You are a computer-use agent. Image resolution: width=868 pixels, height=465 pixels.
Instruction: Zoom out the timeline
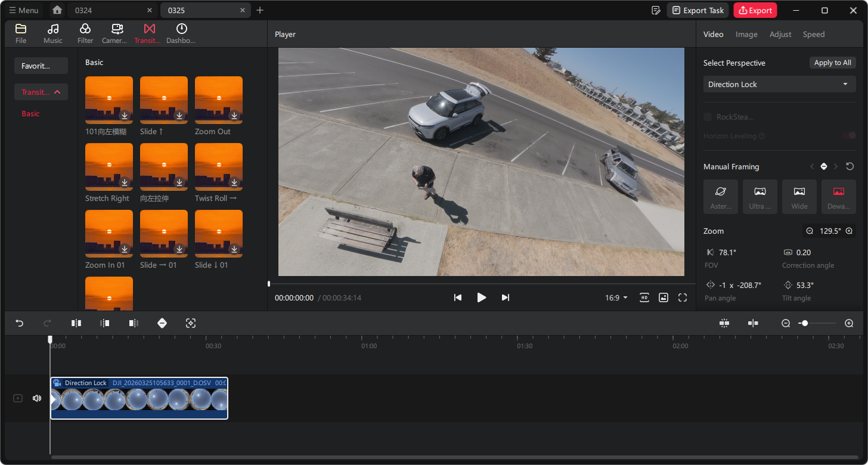pos(786,323)
